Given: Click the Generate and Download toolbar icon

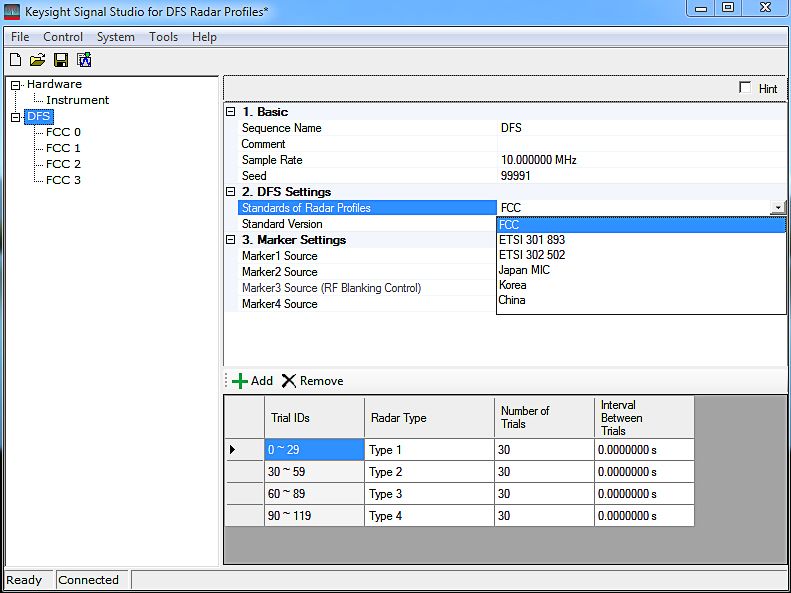Looking at the screenshot, I should click(x=84, y=60).
